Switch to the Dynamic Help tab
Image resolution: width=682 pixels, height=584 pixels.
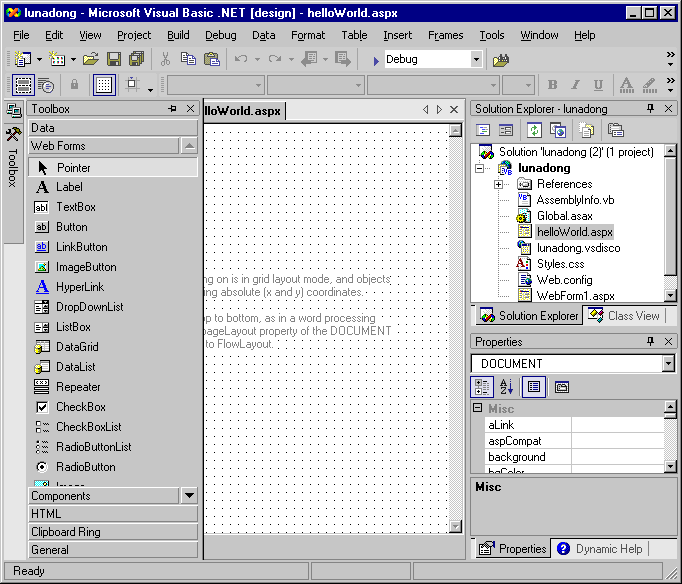click(599, 549)
